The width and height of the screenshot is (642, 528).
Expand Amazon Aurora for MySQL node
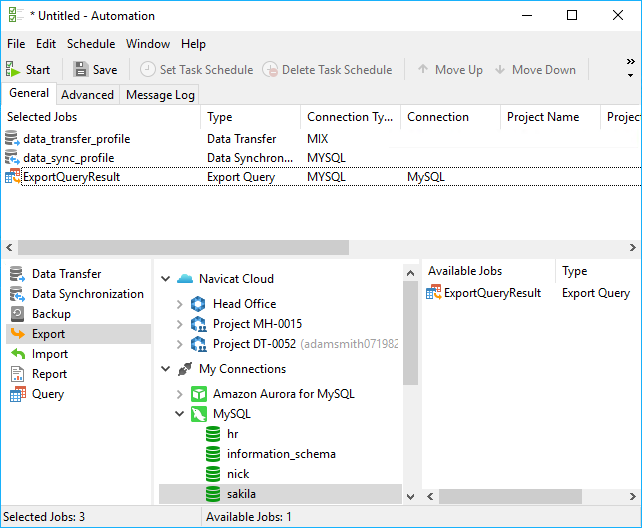pos(179,394)
